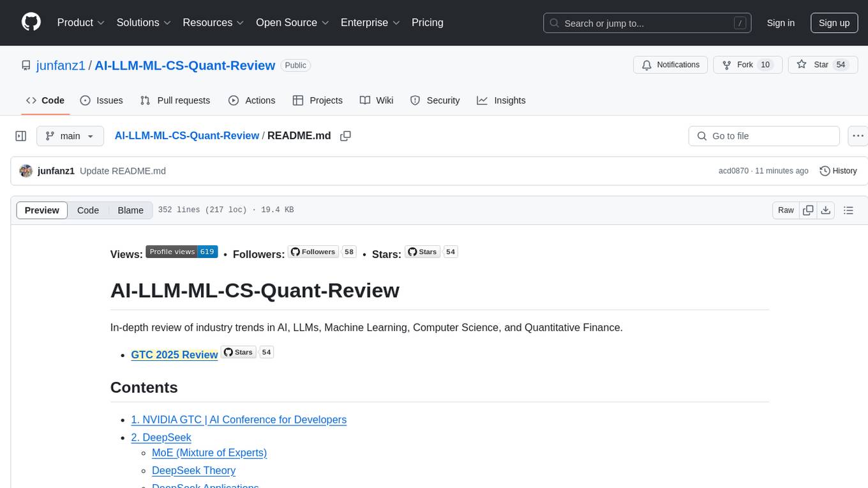Open the Pull requests tab

(175, 100)
